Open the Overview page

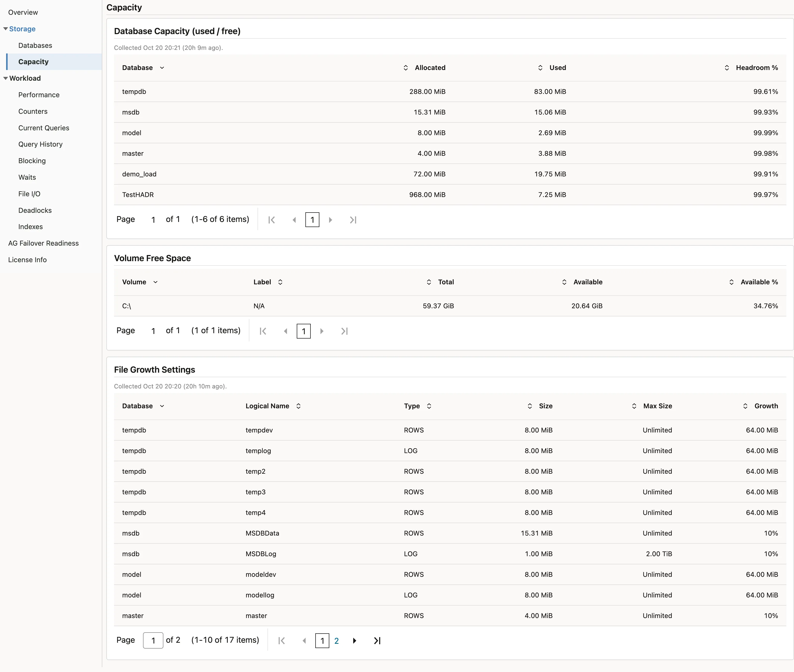pyautogui.click(x=23, y=12)
